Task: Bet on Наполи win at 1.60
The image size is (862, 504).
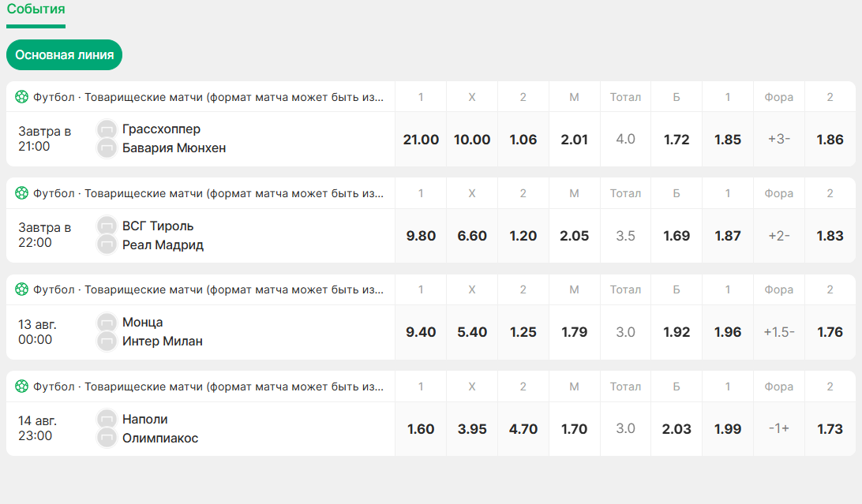Action: coord(421,429)
